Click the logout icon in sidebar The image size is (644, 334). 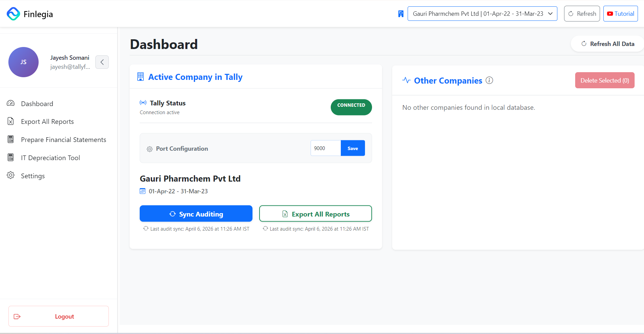click(17, 316)
